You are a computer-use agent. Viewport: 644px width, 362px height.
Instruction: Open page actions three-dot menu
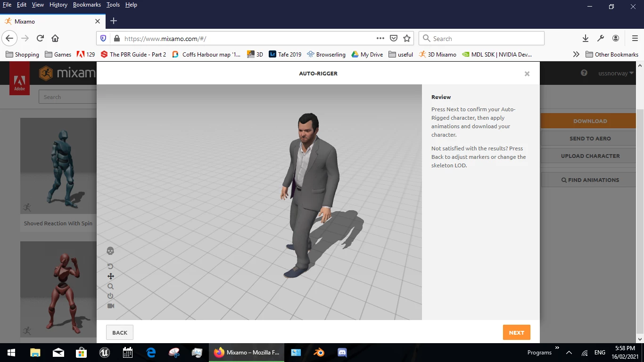tap(380, 39)
